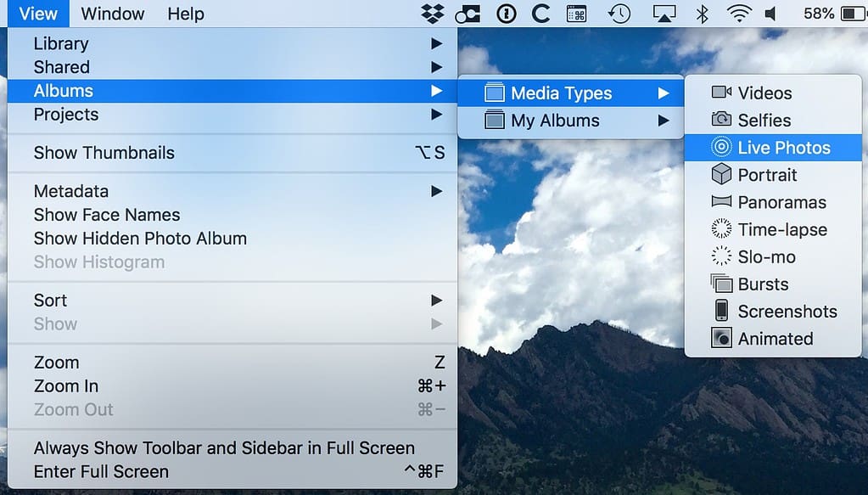Click Zoom In
Screen dimensions: 868x495
(x=66, y=385)
